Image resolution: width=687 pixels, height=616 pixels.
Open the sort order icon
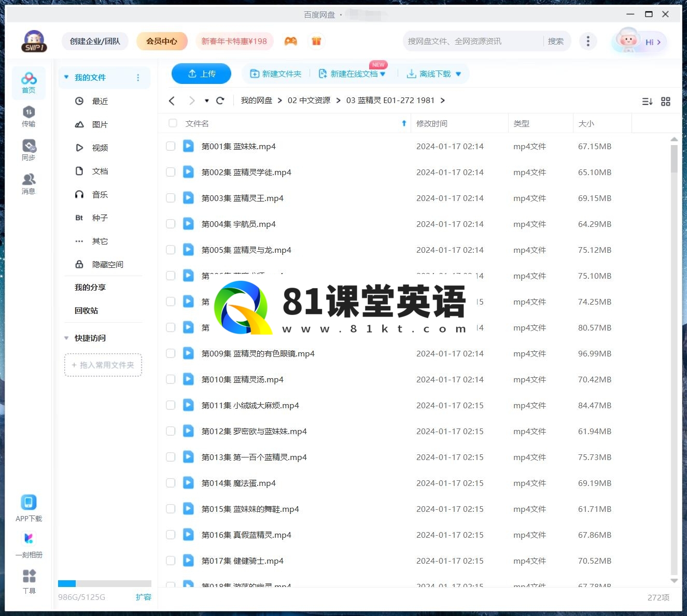click(x=647, y=102)
